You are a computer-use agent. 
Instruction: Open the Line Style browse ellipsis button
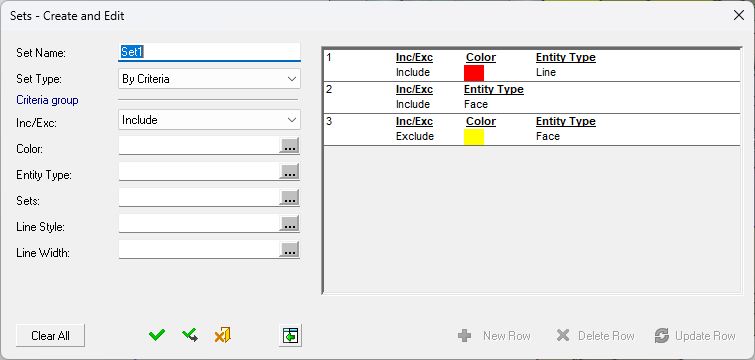click(289, 224)
